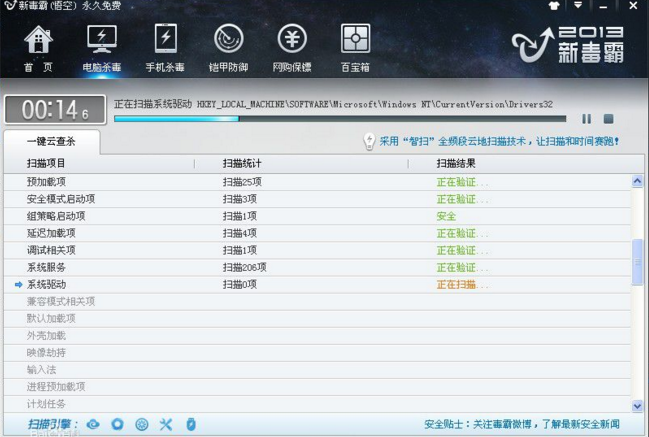Select the 组策略启动项 row

[317, 216]
